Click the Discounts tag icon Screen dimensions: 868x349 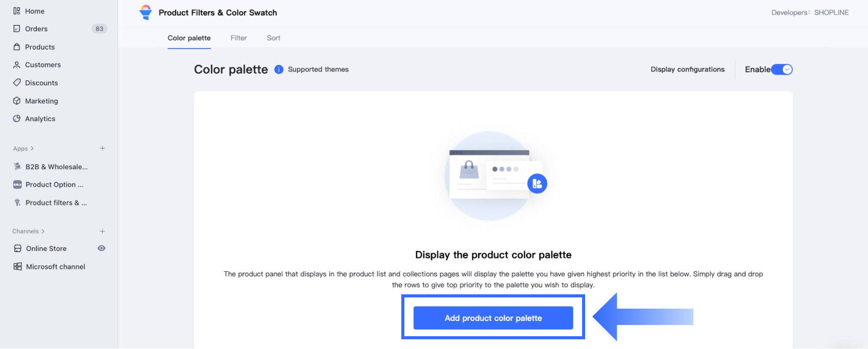click(x=17, y=83)
